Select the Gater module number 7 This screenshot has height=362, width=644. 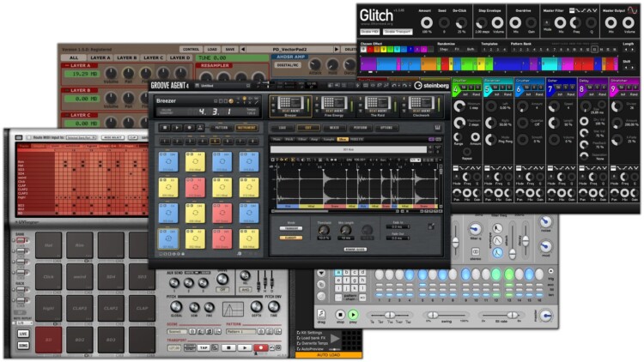pyautogui.click(x=550, y=89)
